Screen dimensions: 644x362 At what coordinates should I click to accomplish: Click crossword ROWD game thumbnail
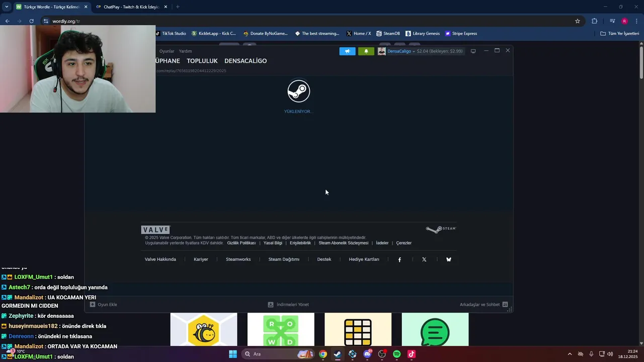pos(281,329)
